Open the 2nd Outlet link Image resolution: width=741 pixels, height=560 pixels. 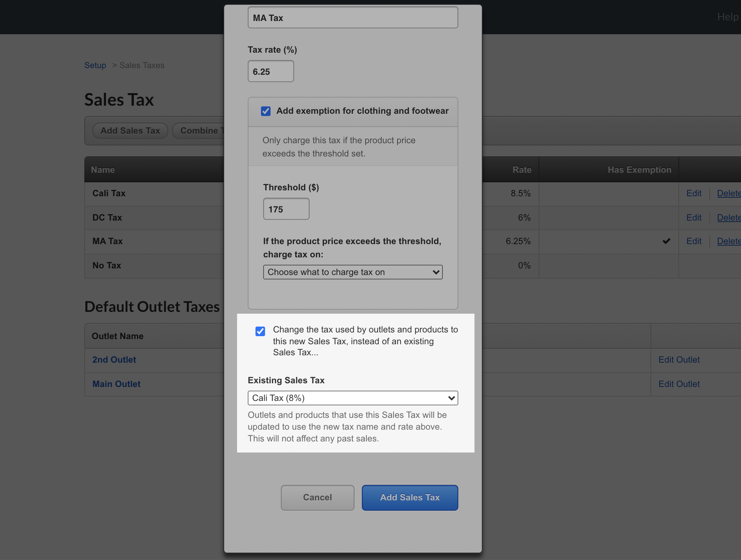pyautogui.click(x=114, y=360)
